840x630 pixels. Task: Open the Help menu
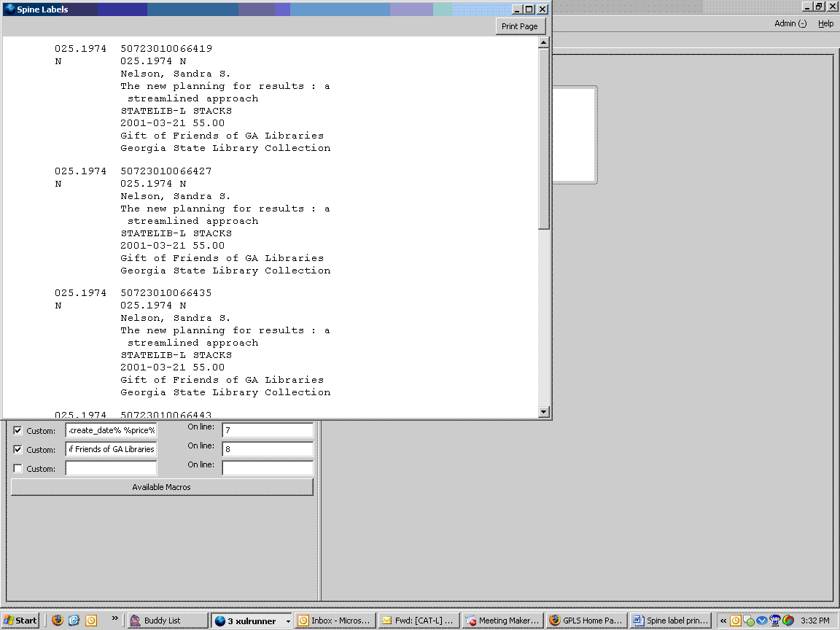pyautogui.click(x=825, y=23)
